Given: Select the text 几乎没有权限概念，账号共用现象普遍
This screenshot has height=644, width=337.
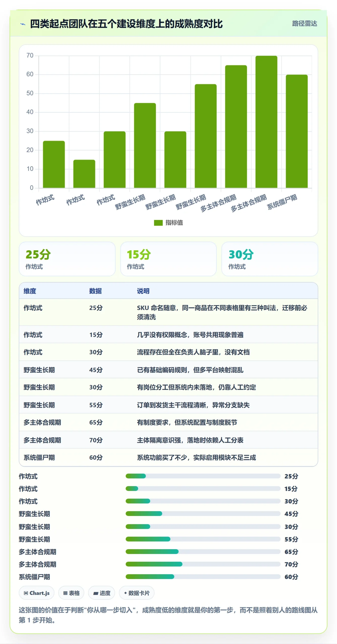Looking at the screenshot, I should (x=190, y=335).
